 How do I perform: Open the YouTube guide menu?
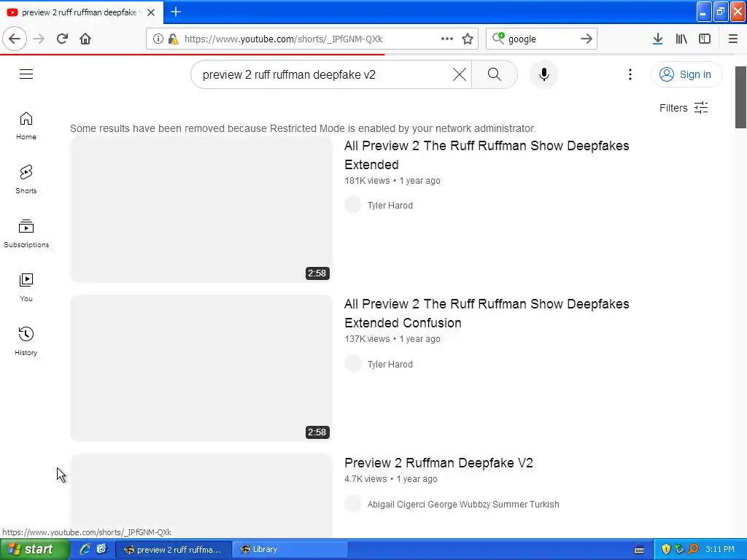(x=26, y=74)
